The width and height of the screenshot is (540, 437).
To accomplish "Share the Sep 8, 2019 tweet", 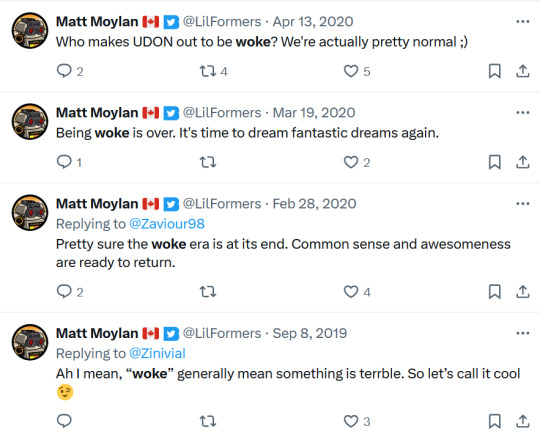I will [x=522, y=421].
